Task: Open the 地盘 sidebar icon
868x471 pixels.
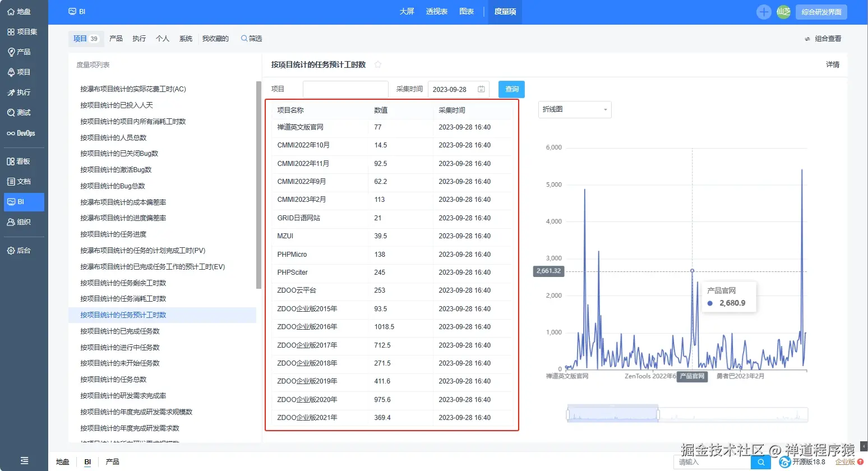Action: click(11, 11)
